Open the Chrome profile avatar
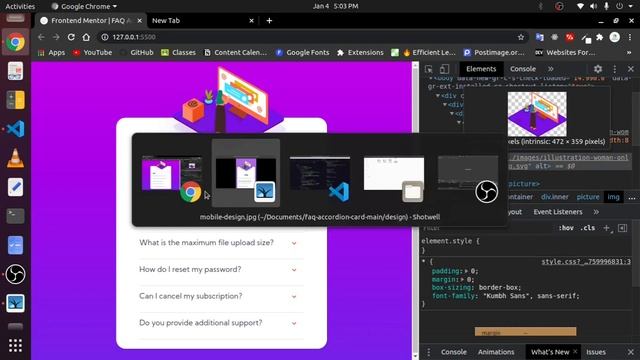The width and height of the screenshot is (640, 360). pyautogui.click(x=615, y=37)
